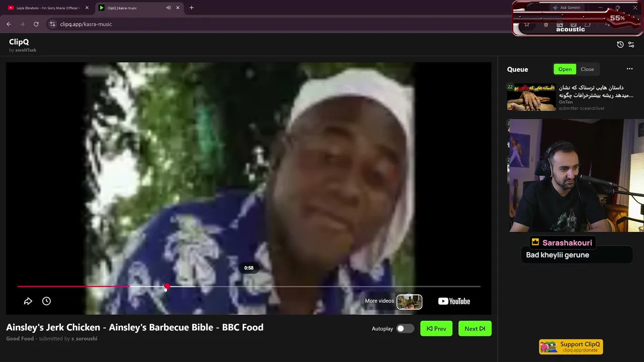Open the ClipQ history clock icon
Viewport: 644px width, 362px height.
point(620,45)
